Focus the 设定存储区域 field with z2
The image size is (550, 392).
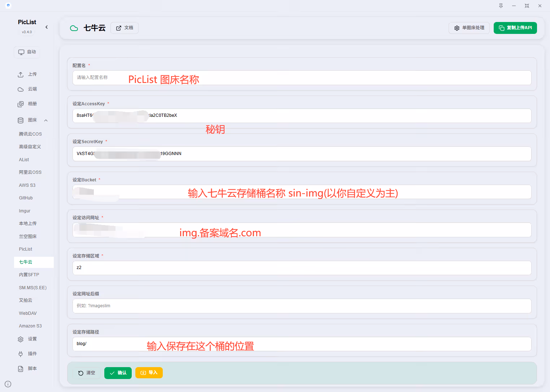(x=302, y=268)
